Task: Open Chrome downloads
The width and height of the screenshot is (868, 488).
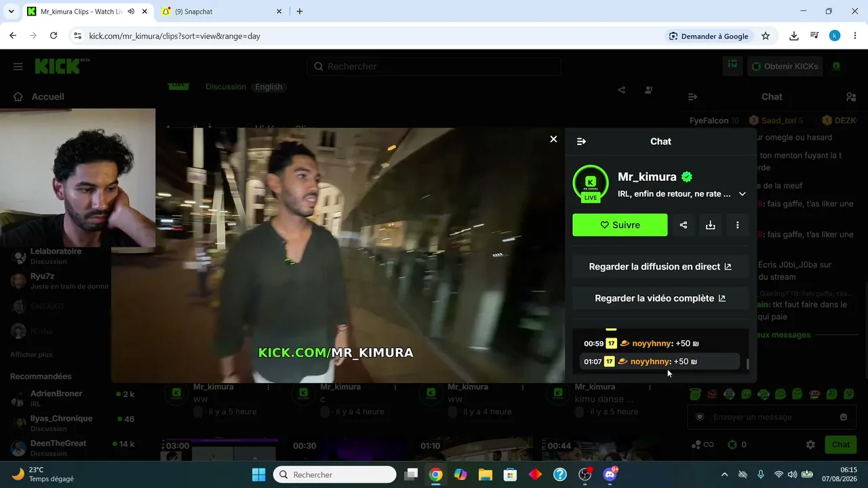Action: point(794,36)
